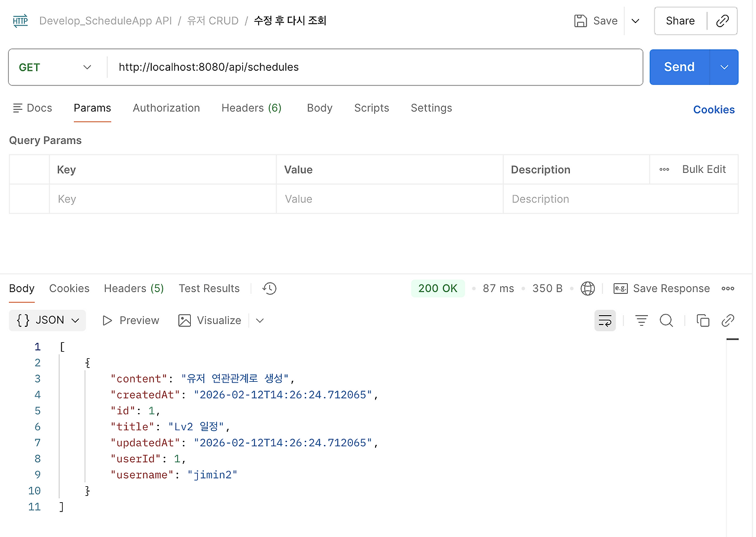Click the request URL field
756x537 pixels.
pos(375,67)
